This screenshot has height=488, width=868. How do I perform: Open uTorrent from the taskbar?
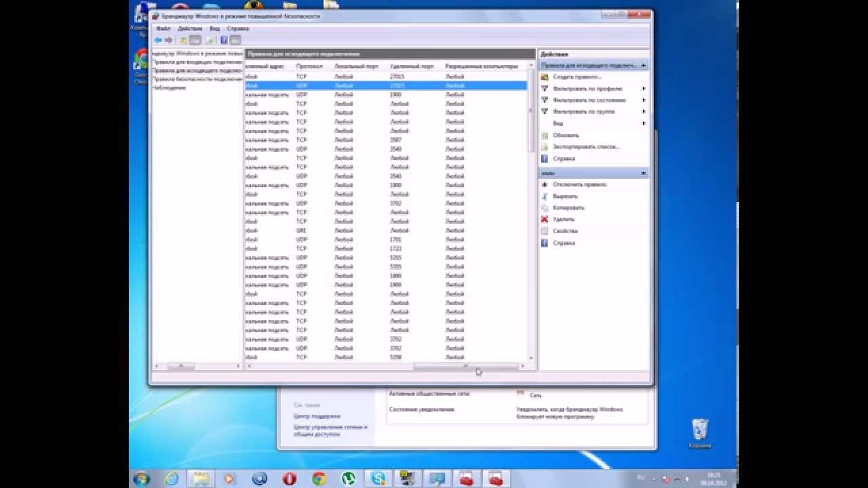tap(349, 478)
